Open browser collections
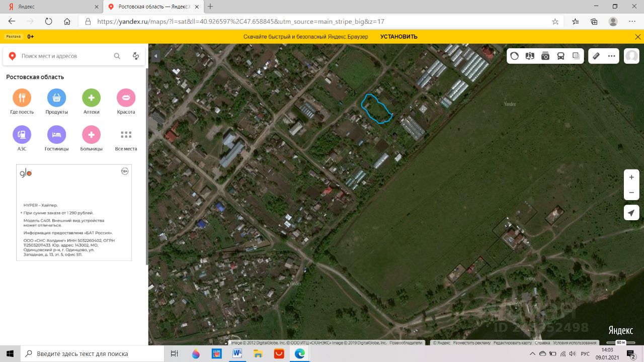This screenshot has width=644, height=362. [x=594, y=22]
